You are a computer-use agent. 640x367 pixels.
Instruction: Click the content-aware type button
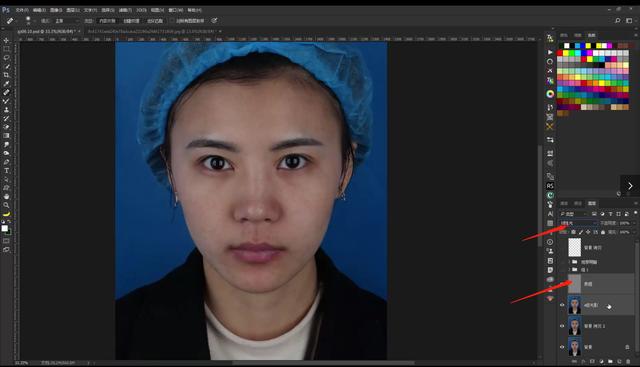[108, 20]
